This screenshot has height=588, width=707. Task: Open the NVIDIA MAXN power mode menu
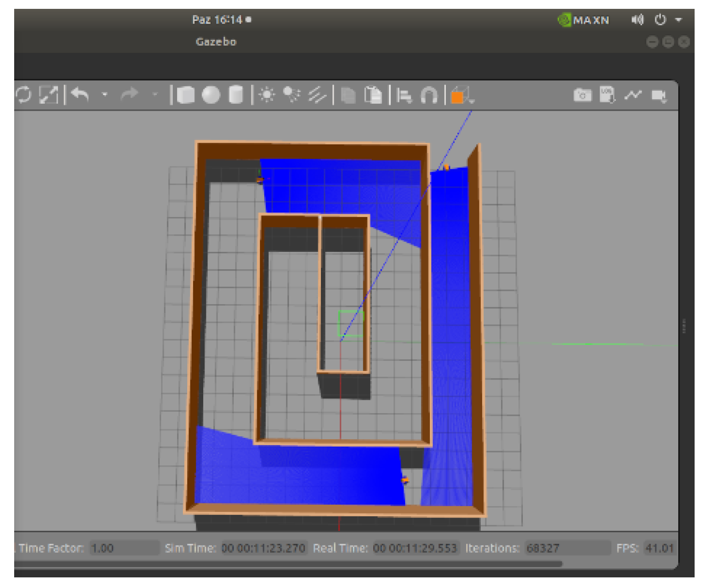click(583, 20)
